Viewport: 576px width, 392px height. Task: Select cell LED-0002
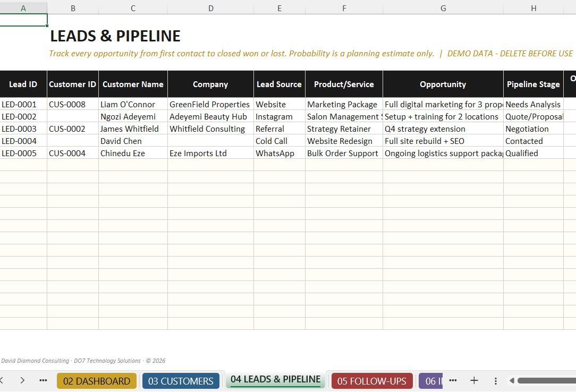(x=23, y=116)
